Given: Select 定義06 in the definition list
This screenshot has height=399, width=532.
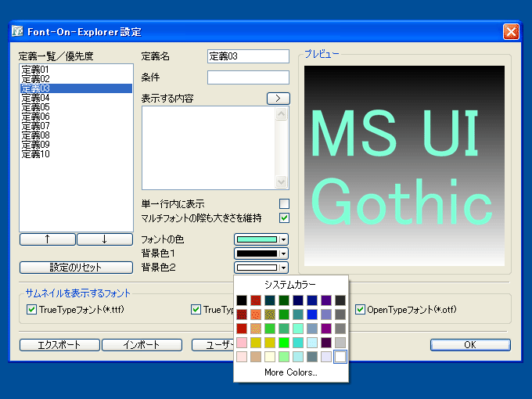Looking at the screenshot, I should (x=76, y=117).
